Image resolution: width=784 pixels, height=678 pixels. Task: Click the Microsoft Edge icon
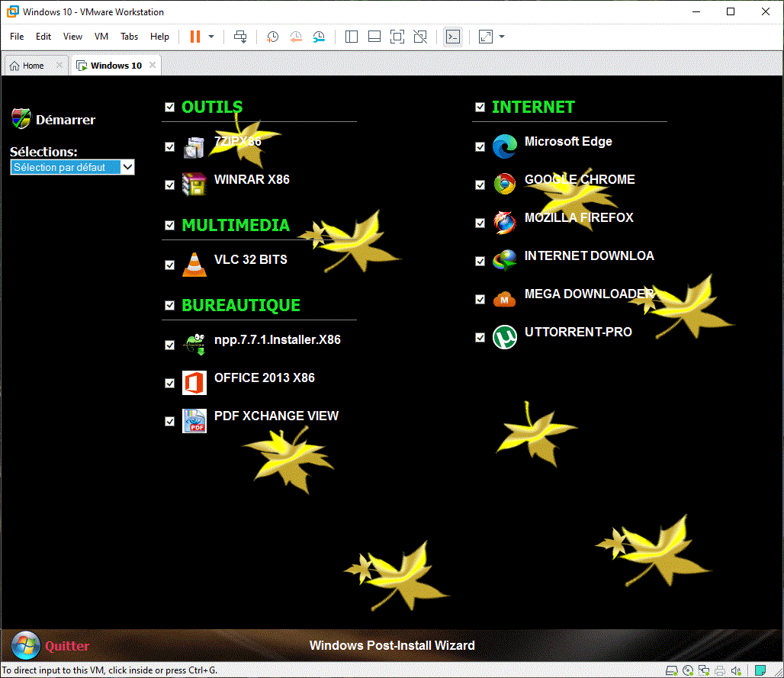(x=505, y=146)
